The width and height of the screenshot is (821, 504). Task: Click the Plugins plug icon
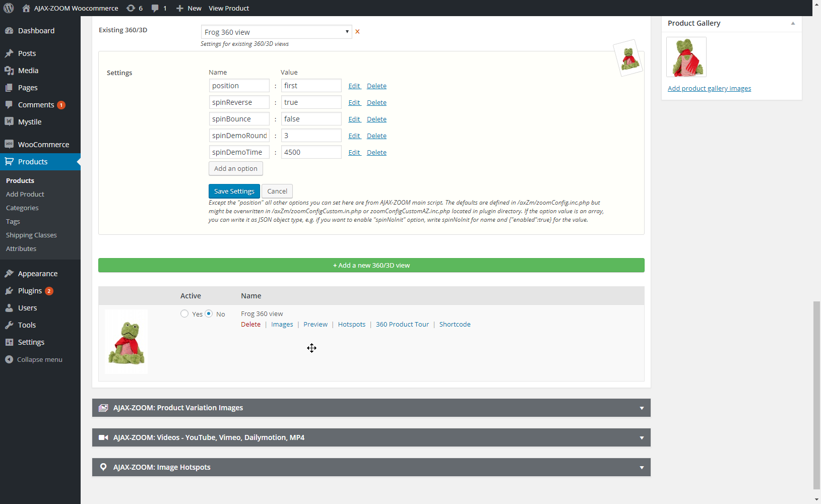[x=9, y=291]
